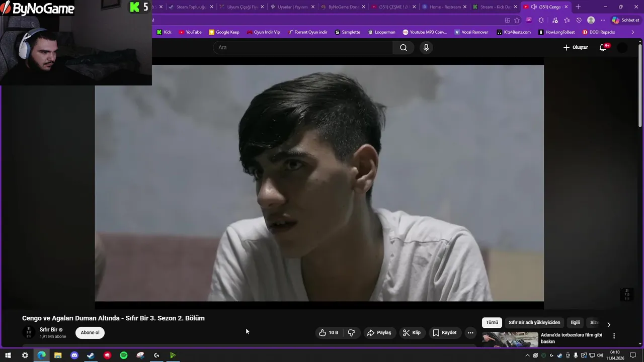Dislike the video with thumbs-down

[x=351, y=333]
